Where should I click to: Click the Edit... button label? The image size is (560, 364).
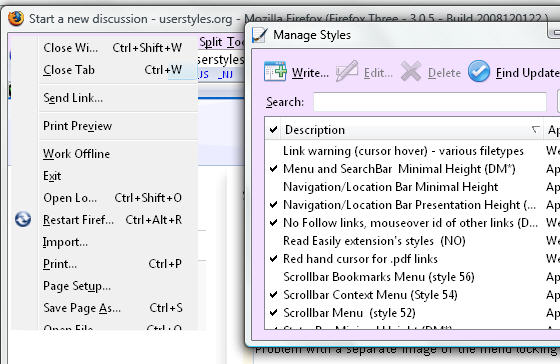point(378,73)
